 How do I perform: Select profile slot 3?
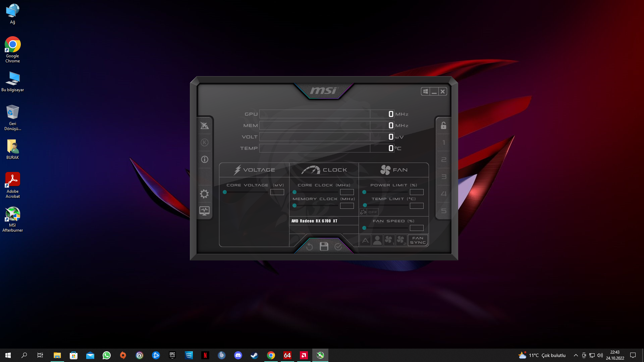(x=444, y=177)
